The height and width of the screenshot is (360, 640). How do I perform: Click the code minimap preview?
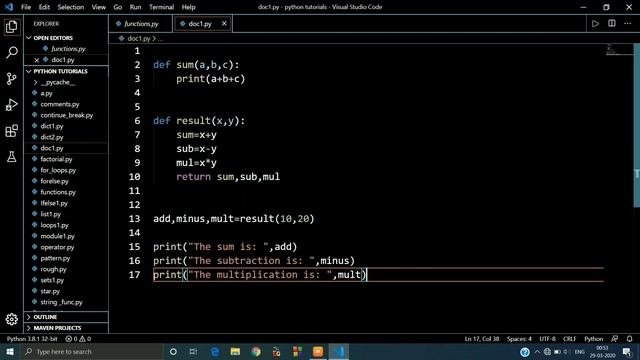click(618, 49)
